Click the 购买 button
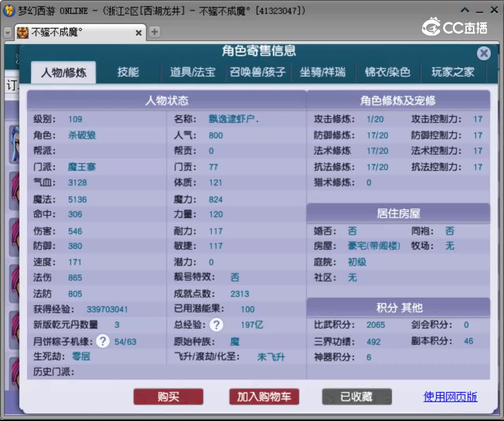Viewport: 504px width, 421px height. pyautogui.click(x=169, y=397)
